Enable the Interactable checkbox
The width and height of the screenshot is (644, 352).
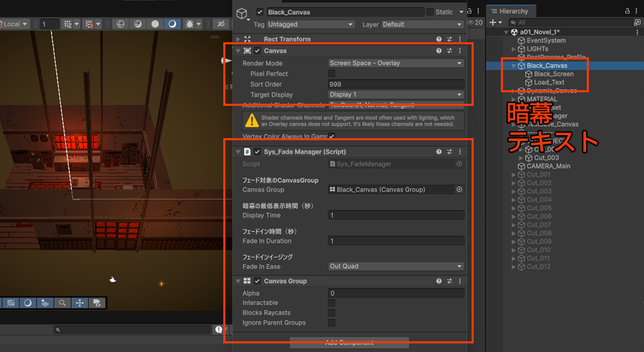(331, 303)
